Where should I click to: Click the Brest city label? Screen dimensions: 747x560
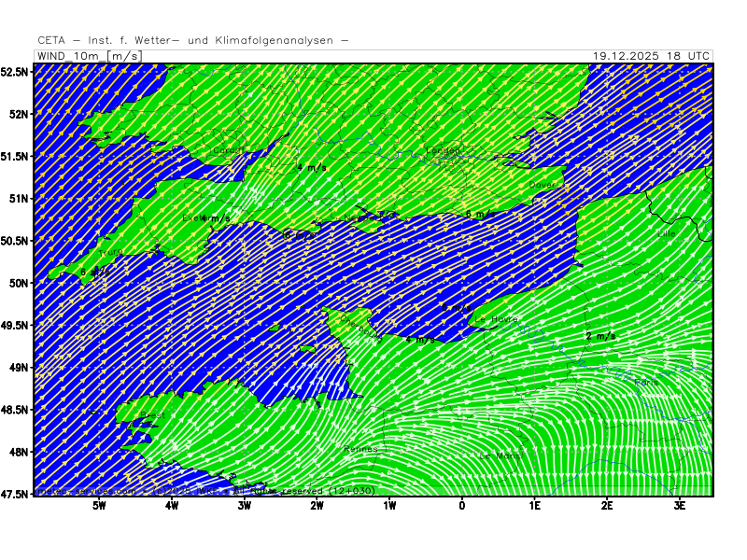(x=152, y=415)
